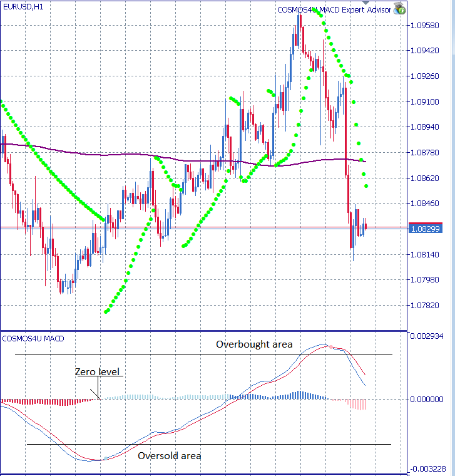Click the Expert Advisor hat icon
The image size is (455, 476).
(399, 9)
